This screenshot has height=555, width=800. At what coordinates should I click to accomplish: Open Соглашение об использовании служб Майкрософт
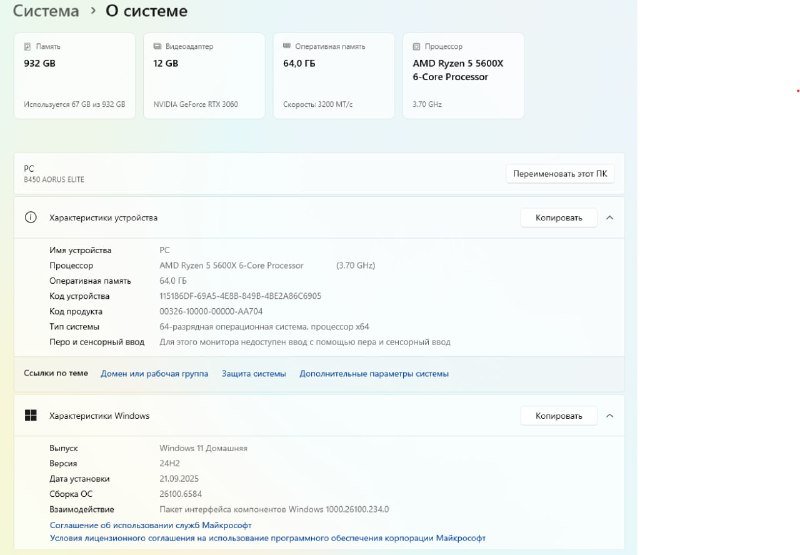(x=151, y=525)
